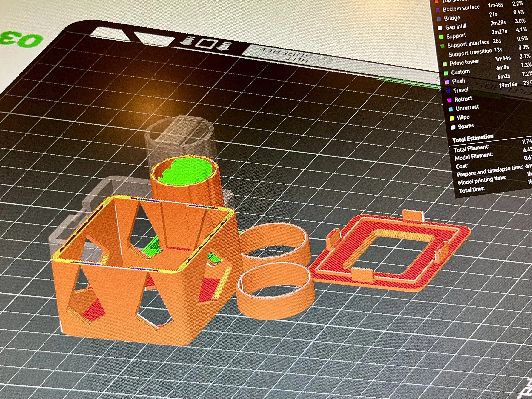The width and height of the screenshot is (532, 399).
Task: Click the pink Flush color swatch
Action: (447, 82)
